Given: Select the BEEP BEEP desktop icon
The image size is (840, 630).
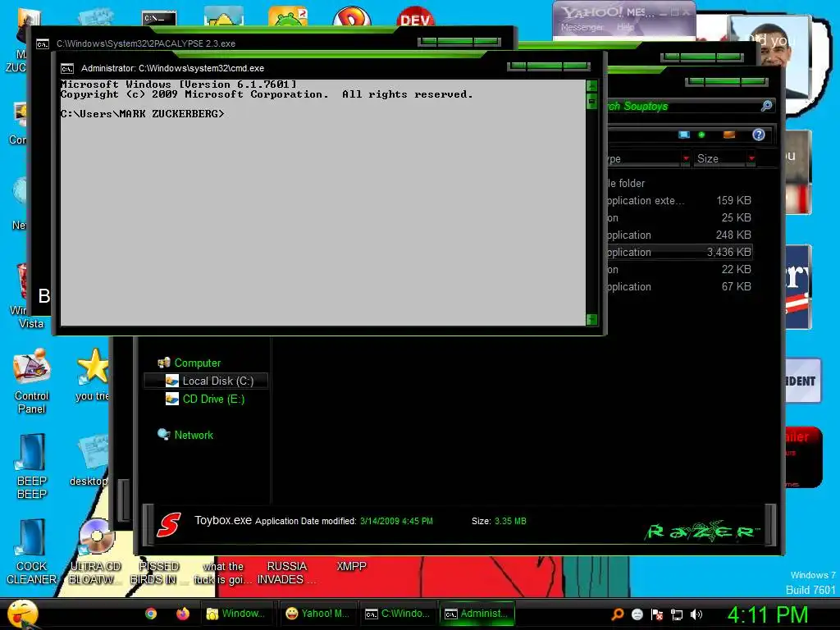Looking at the screenshot, I should point(32,466).
